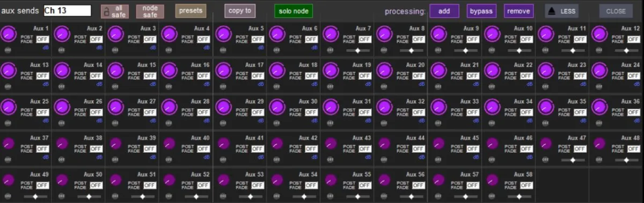Click the Aux 55 pan slider
Viewport: 644px width, 203px height.
point(358,197)
